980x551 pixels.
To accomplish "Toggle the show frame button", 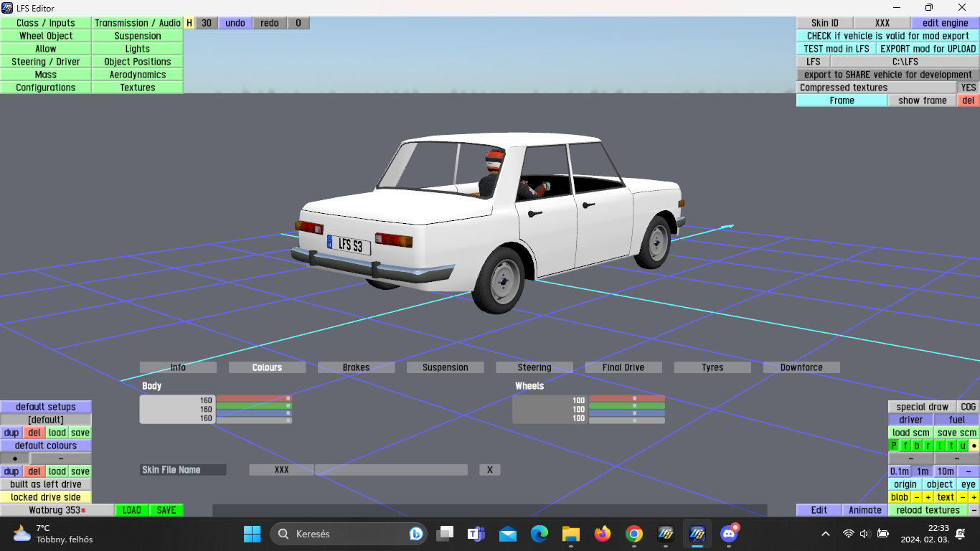I will 922,100.
